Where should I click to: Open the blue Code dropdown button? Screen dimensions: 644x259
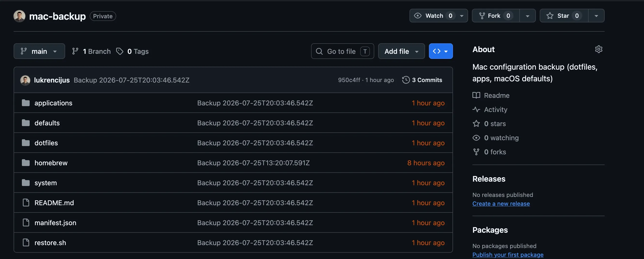tap(441, 51)
